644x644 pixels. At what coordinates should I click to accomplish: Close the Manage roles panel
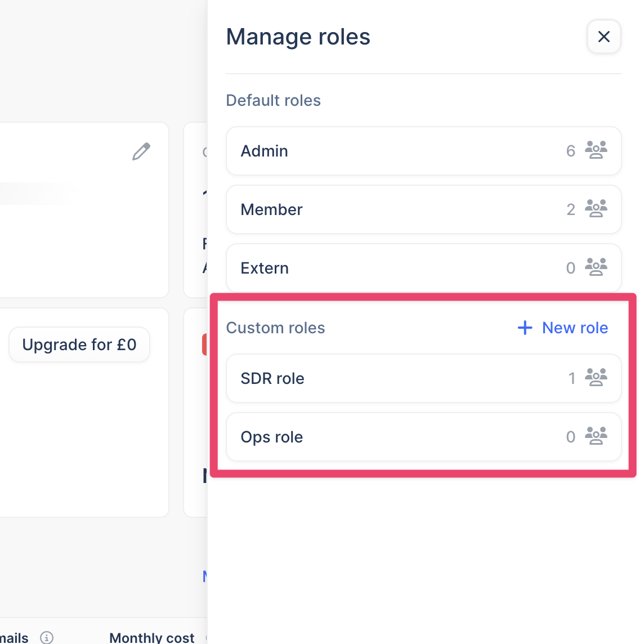[603, 37]
